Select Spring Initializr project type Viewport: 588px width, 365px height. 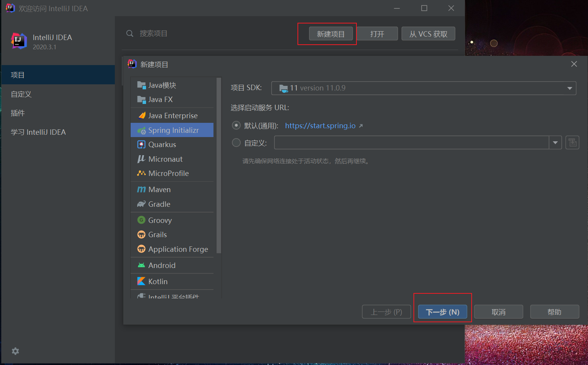pos(172,130)
